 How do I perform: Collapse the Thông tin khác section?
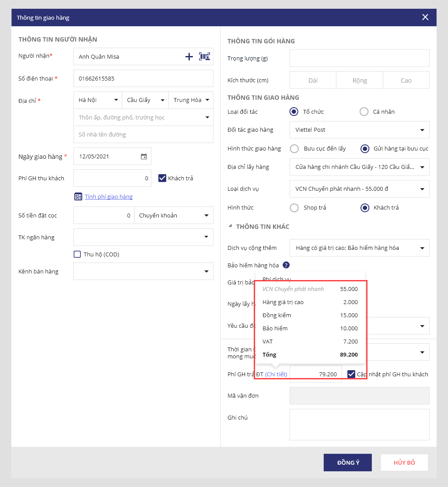click(x=231, y=227)
